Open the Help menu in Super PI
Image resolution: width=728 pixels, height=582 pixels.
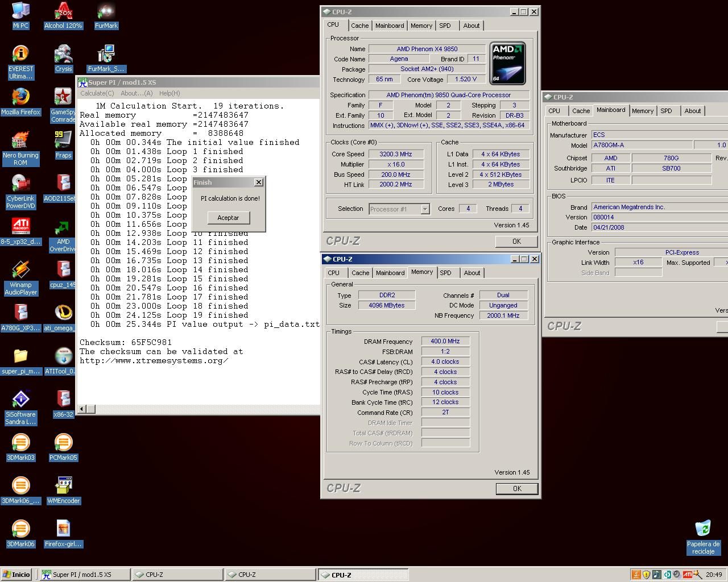click(x=169, y=93)
